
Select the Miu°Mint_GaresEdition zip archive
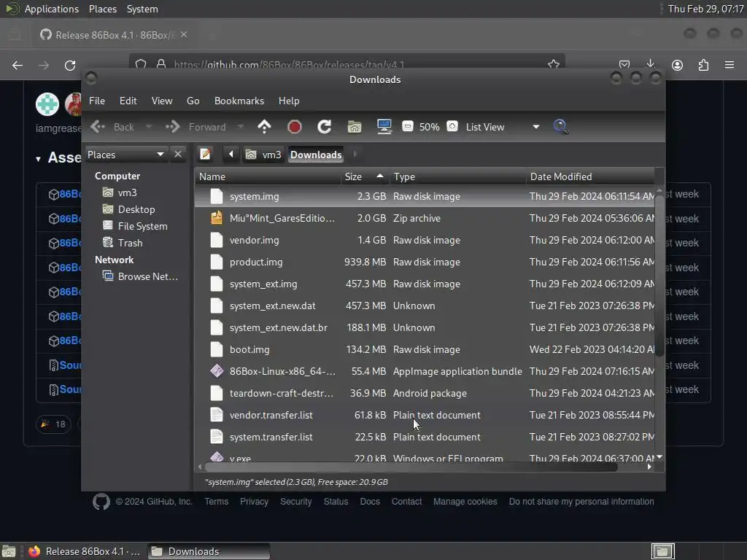click(425, 218)
